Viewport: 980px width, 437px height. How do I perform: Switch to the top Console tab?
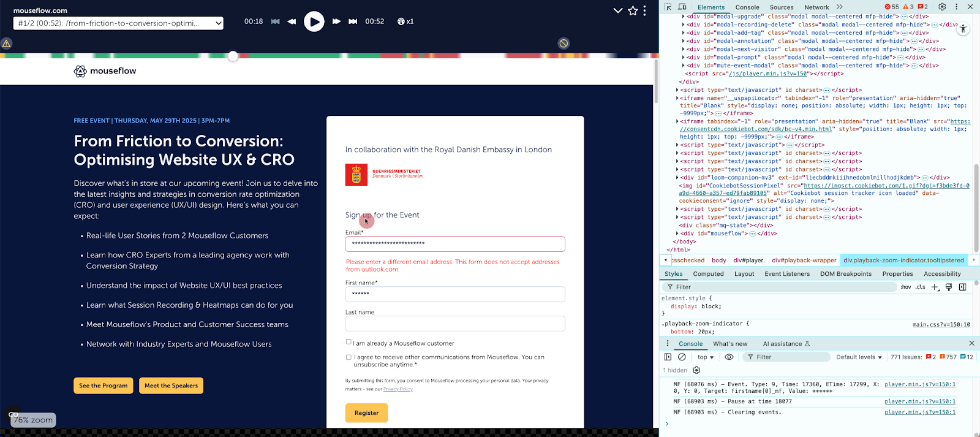(x=747, y=7)
